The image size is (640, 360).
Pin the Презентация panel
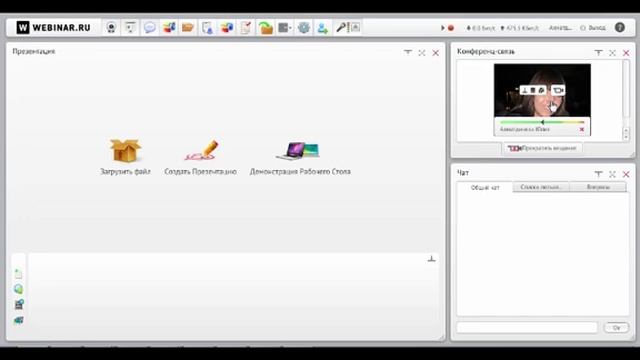coord(408,53)
